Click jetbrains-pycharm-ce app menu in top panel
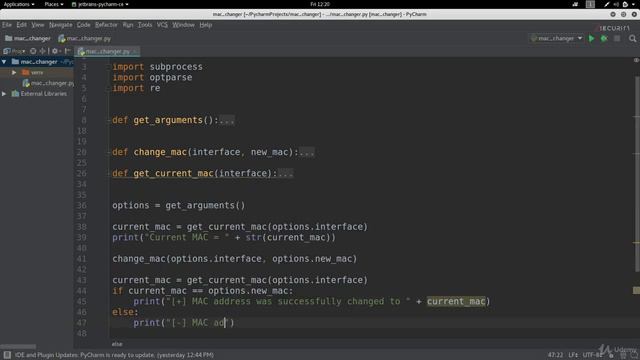The height and width of the screenshot is (360, 640). [100, 4]
